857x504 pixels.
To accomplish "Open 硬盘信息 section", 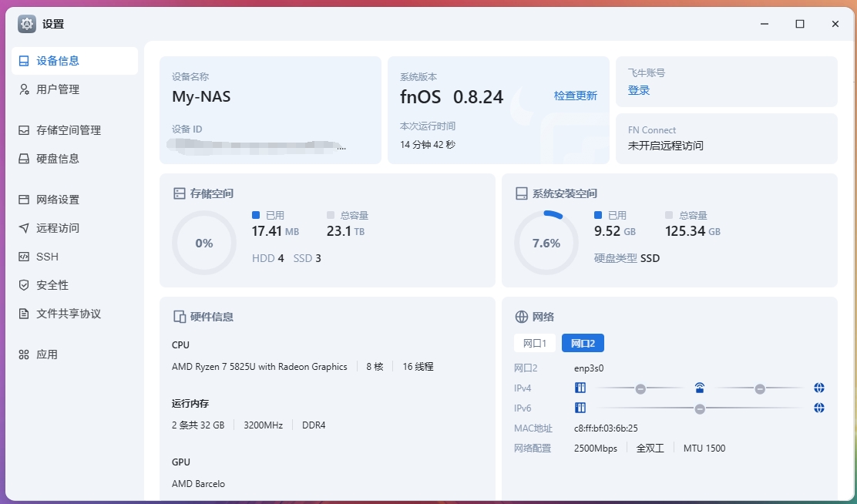I will [x=75, y=159].
